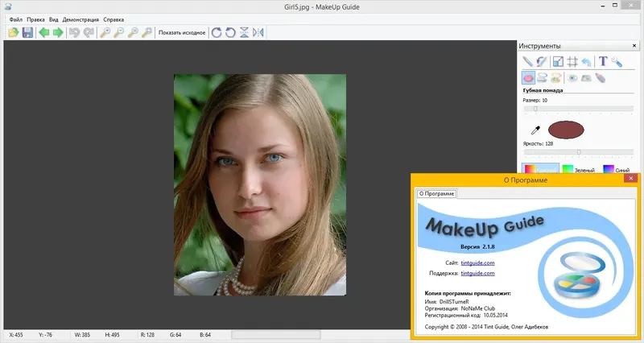Image resolution: width=644 pixels, height=343 pixels.
Task: Open the Справка menu
Action: (114, 19)
